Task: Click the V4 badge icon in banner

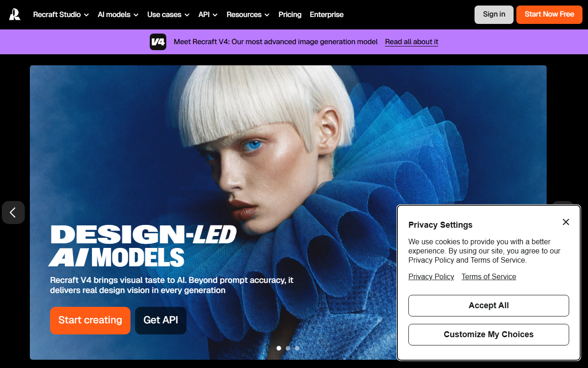Action: tap(158, 42)
